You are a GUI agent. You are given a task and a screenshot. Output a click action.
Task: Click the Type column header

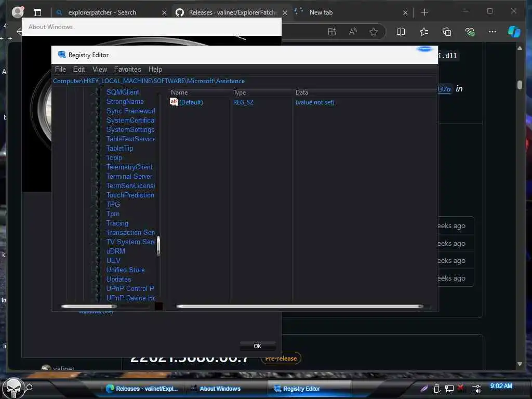[x=261, y=92]
